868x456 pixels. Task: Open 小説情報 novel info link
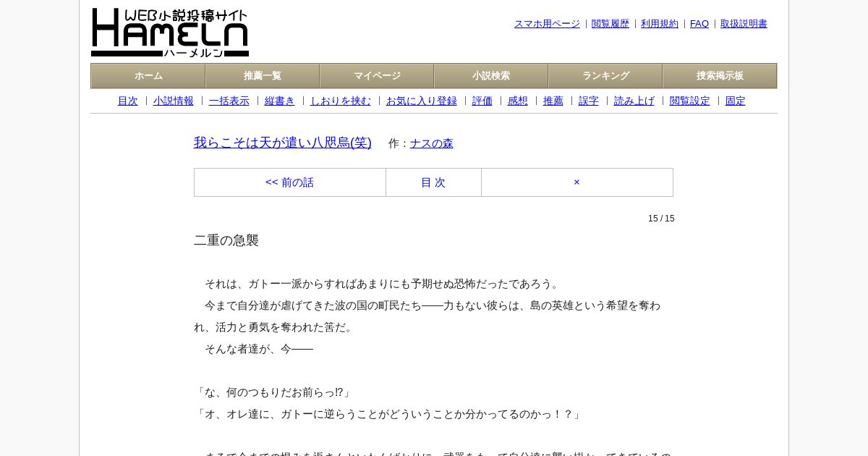(174, 101)
